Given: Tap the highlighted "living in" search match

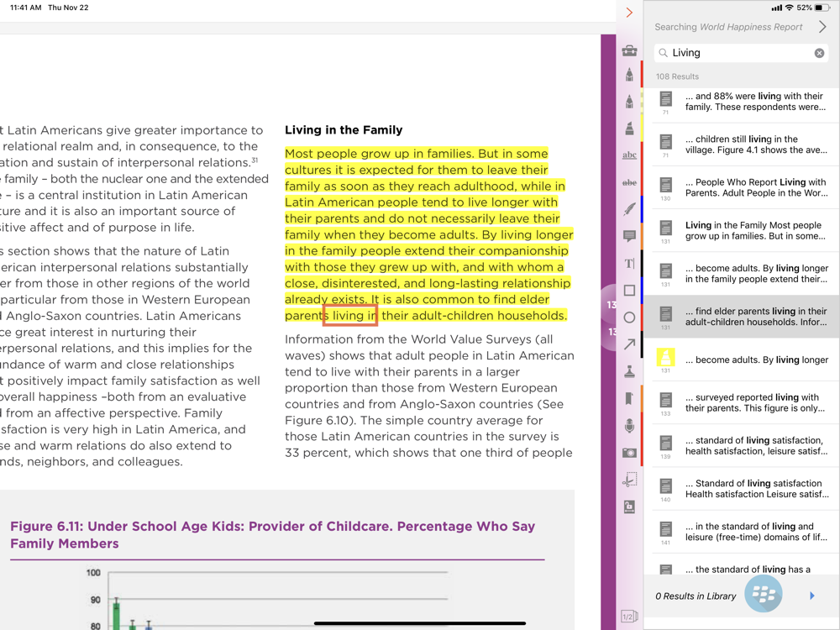Looking at the screenshot, I should click(x=350, y=316).
